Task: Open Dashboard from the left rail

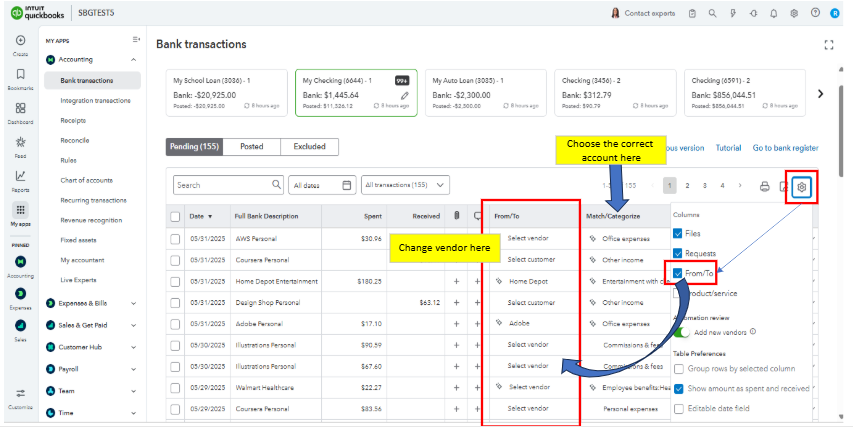Action: tap(20, 108)
